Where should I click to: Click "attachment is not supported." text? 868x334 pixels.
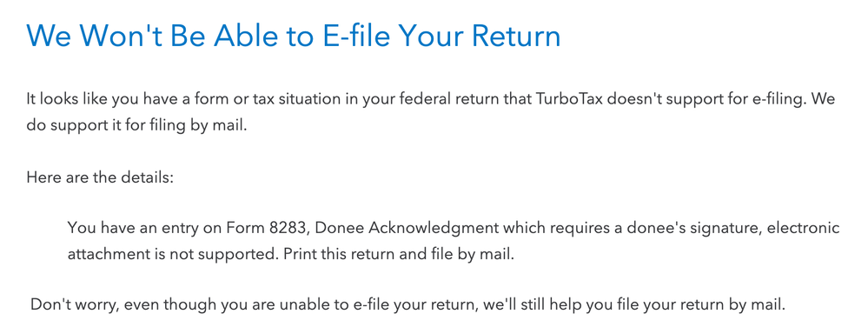click(x=173, y=254)
